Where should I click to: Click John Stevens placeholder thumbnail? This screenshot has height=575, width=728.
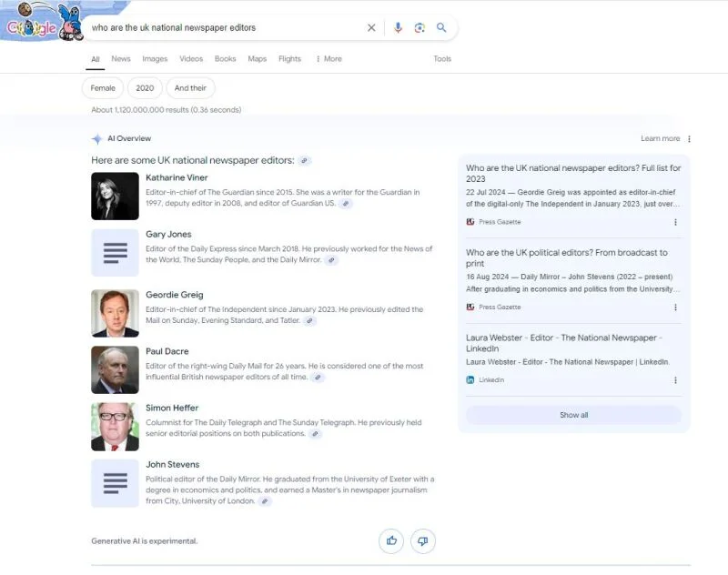pyautogui.click(x=116, y=483)
